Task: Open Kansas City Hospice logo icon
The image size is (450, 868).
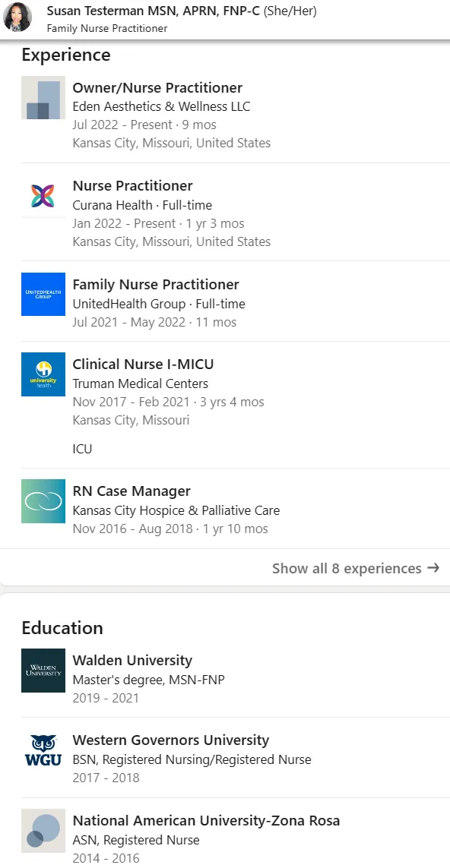Action: 43,501
